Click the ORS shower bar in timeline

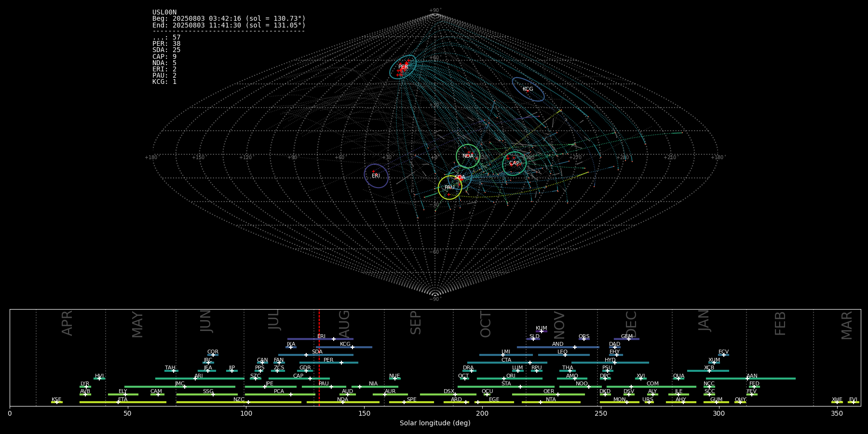[584, 339]
